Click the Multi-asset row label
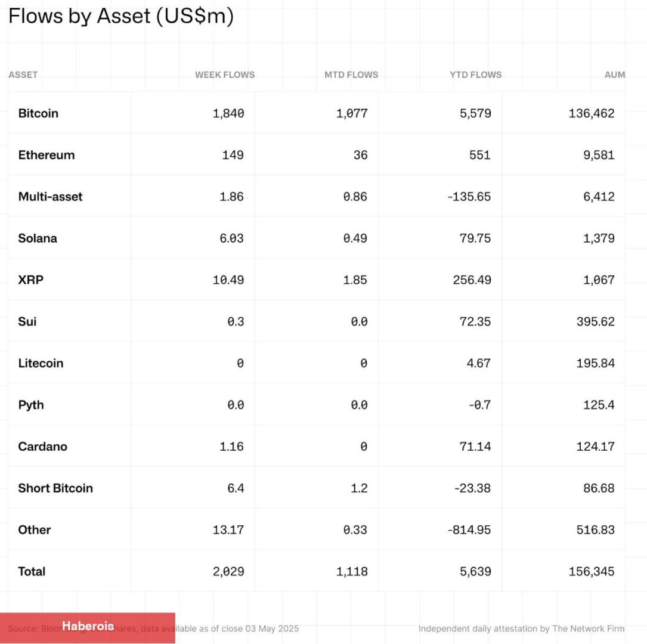The width and height of the screenshot is (647, 644). pyautogui.click(x=50, y=197)
